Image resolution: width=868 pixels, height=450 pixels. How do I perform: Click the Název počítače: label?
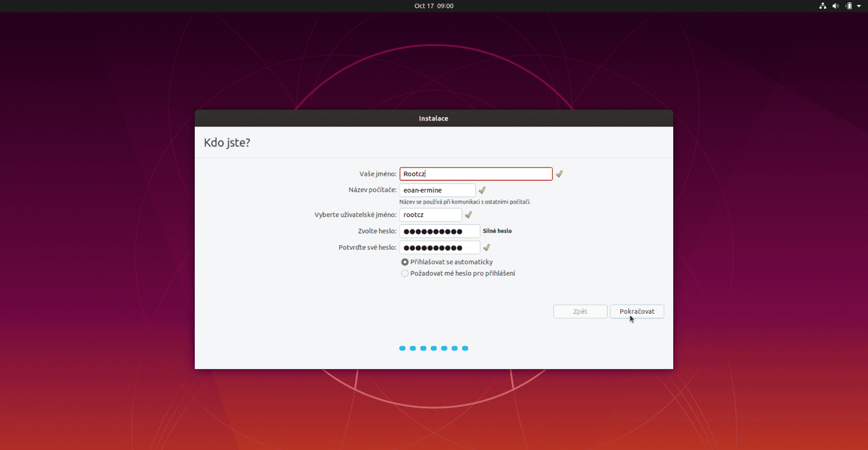(372, 190)
